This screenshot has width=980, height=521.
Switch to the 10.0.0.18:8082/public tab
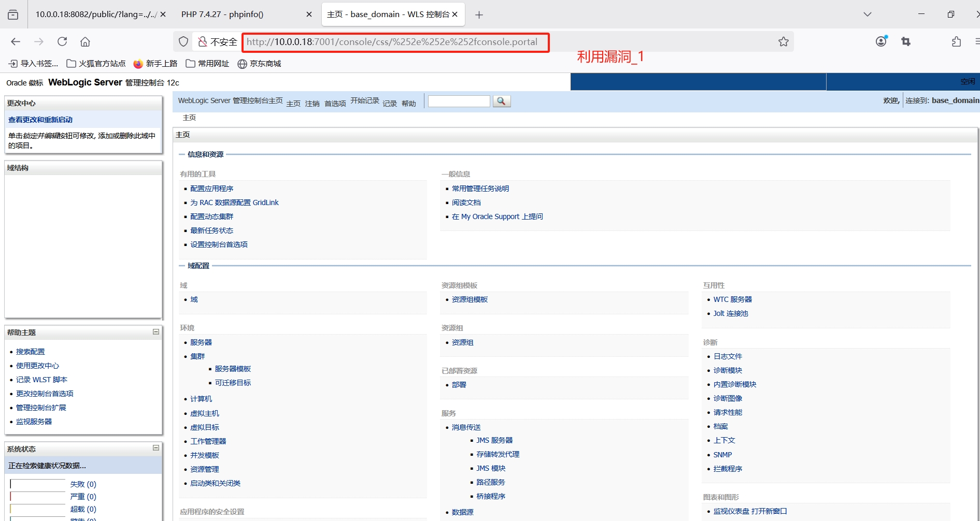point(96,15)
